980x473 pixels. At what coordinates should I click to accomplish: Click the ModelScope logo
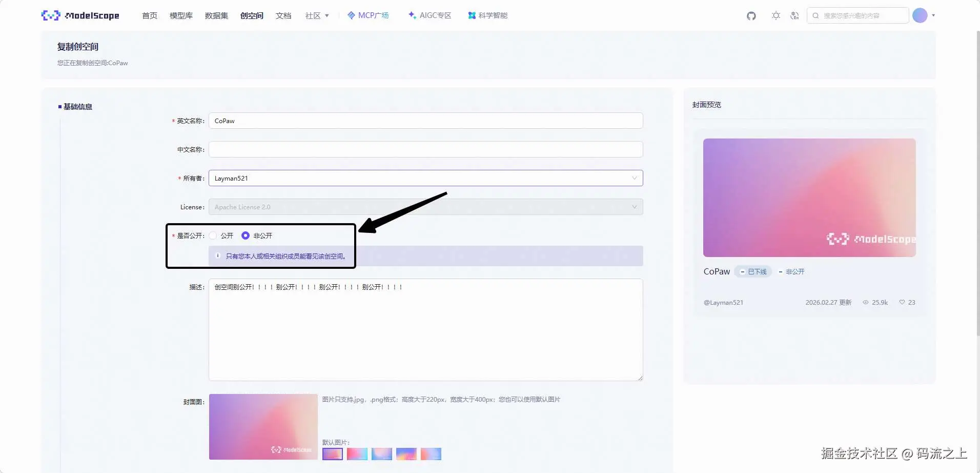(80, 15)
